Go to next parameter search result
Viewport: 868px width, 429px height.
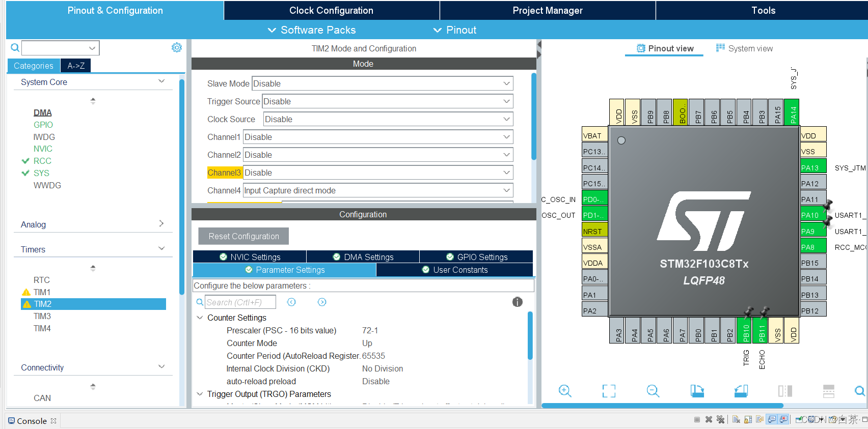pyautogui.click(x=322, y=302)
